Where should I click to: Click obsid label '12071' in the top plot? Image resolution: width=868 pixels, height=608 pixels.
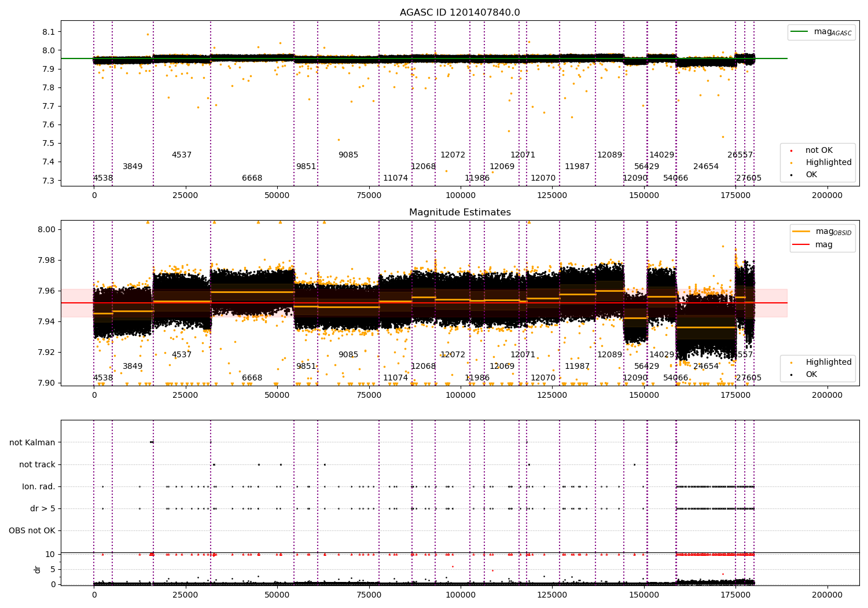[x=523, y=155]
